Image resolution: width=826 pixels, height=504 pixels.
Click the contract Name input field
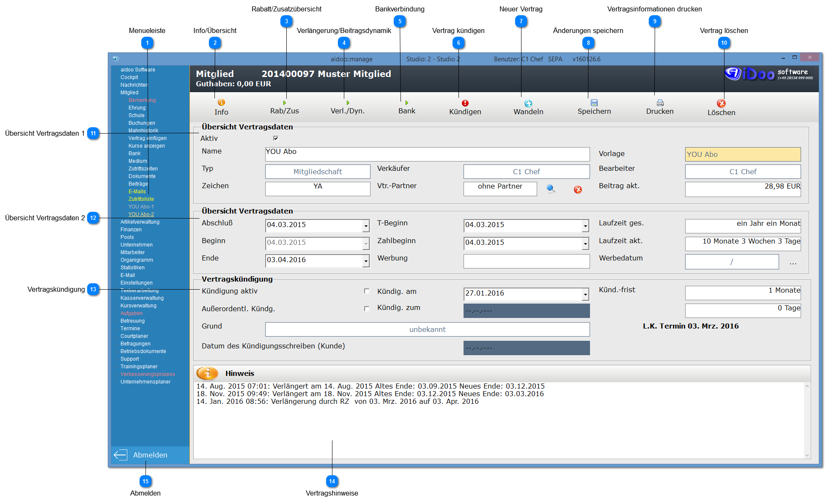pos(427,154)
